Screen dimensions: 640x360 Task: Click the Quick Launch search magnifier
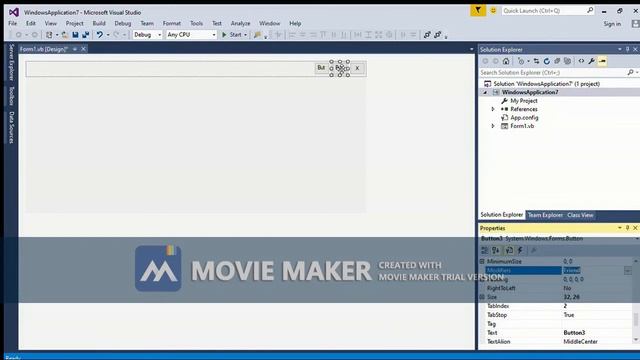click(x=590, y=10)
